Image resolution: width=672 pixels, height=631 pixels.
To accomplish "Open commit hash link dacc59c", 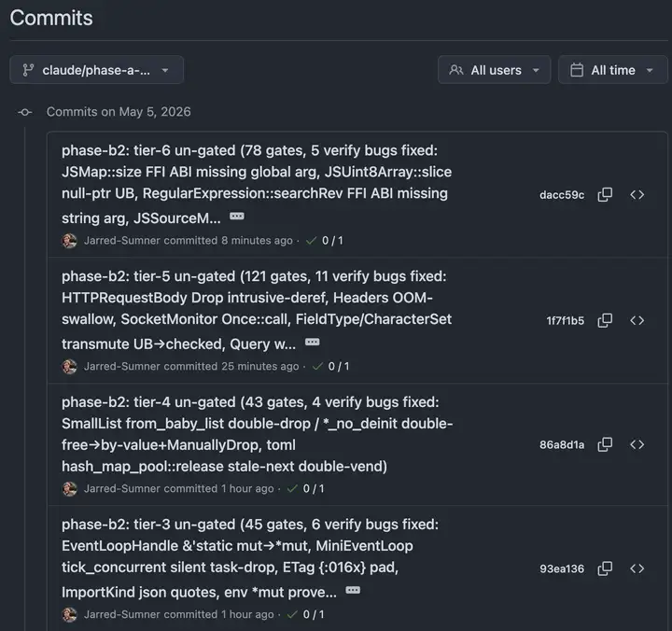I will pos(562,195).
